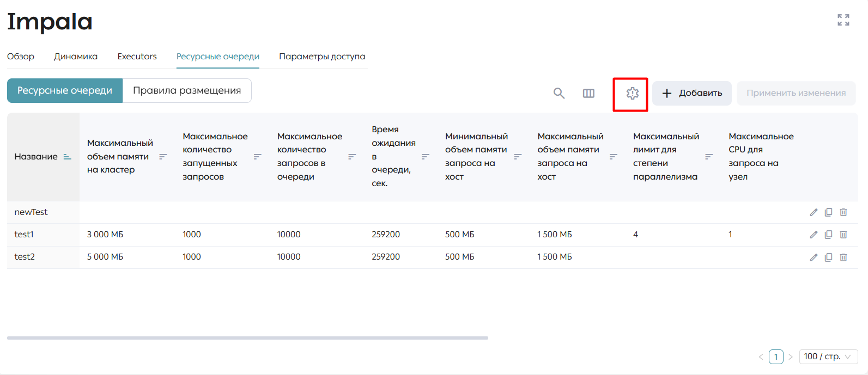Screen dimensions: 868x375
Task: Select the teal Ресурсные очереди segment button
Action: click(65, 90)
